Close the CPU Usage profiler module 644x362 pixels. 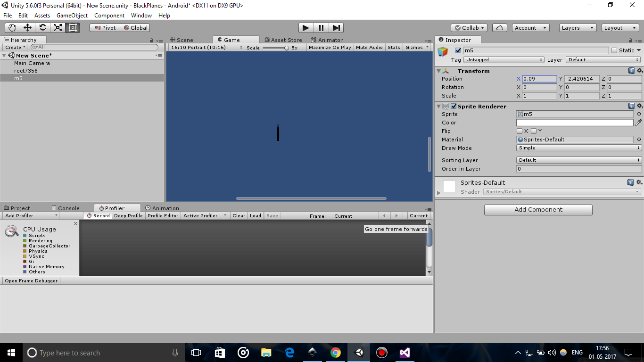pyautogui.click(x=75, y=223)
